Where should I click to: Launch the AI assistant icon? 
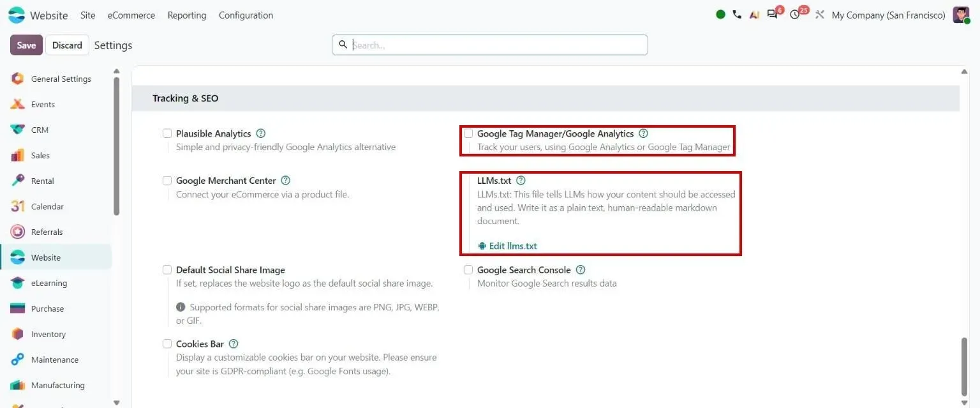(x=754, y=15)
